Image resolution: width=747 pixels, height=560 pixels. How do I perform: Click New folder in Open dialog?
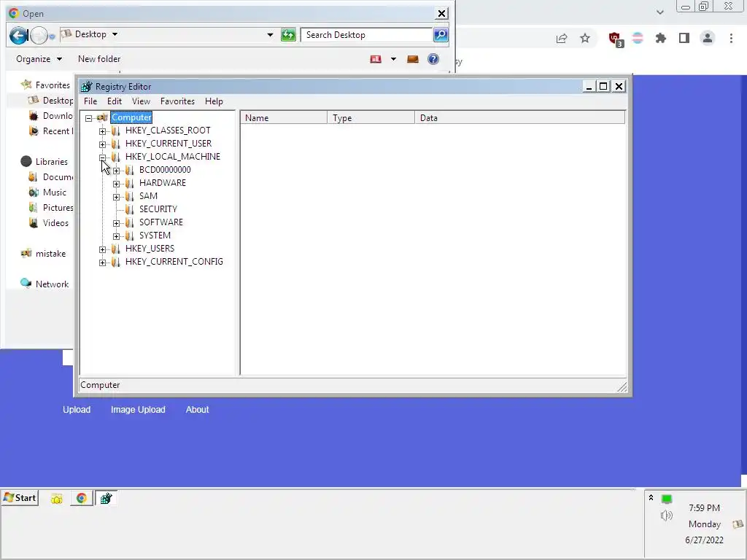coord(99,59)
